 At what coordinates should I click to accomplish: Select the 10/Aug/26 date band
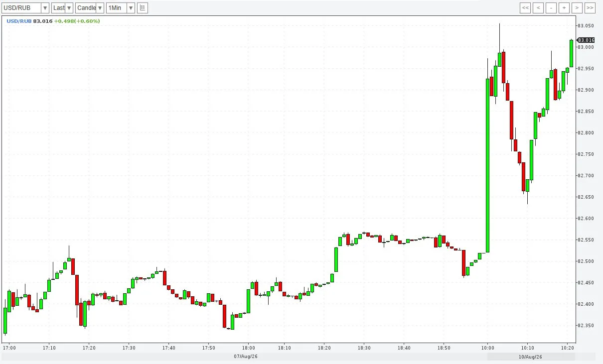pyautogui.click(x=531, y=357)
